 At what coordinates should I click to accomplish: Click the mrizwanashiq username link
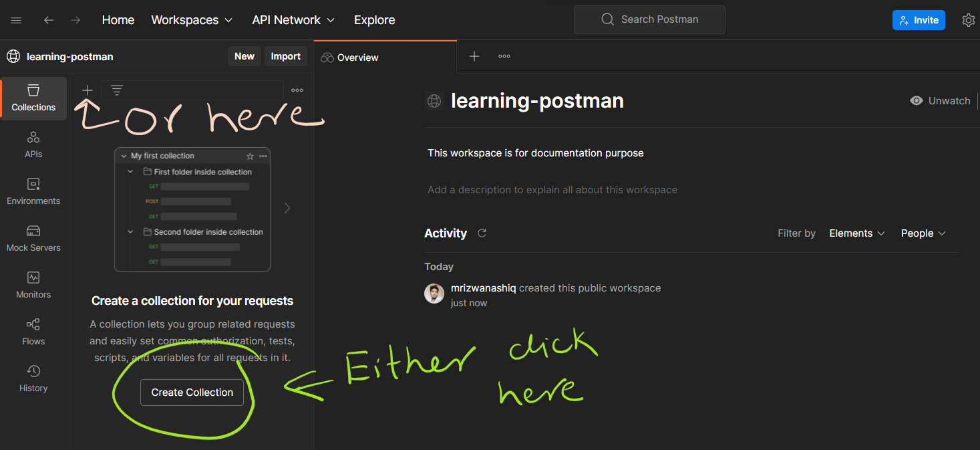coord(484,288)
